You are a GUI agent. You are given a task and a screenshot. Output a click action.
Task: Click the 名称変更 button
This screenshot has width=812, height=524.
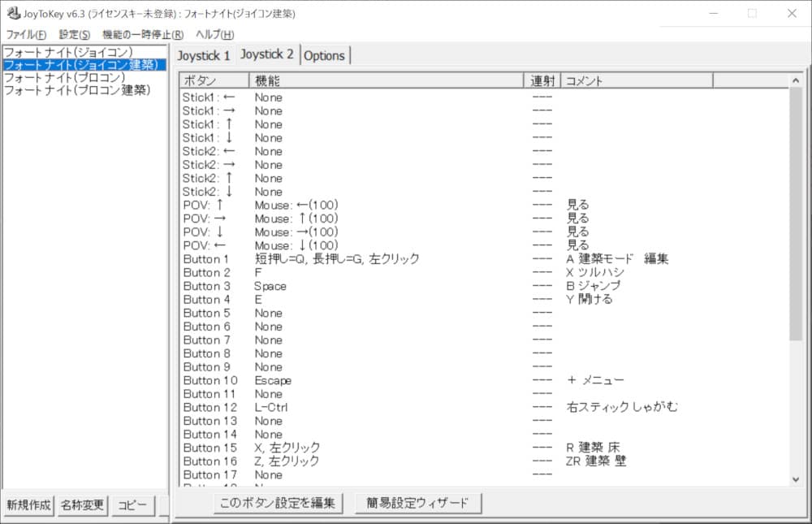tap(82, 505)
